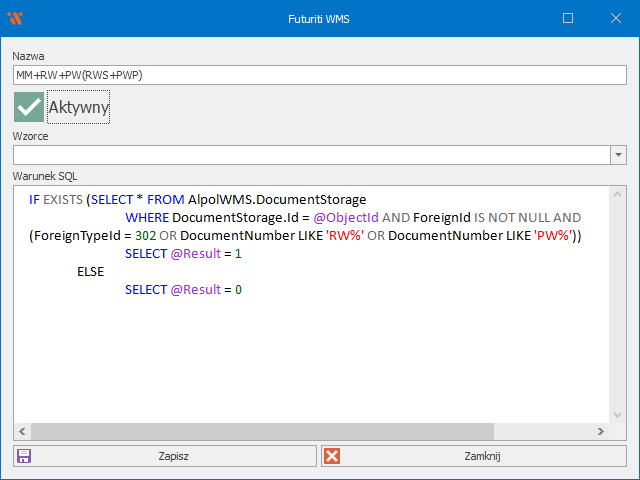Maximize the Futuriti WMS window
This screenshot has height=480, width=640.
[x=568, y=18]
